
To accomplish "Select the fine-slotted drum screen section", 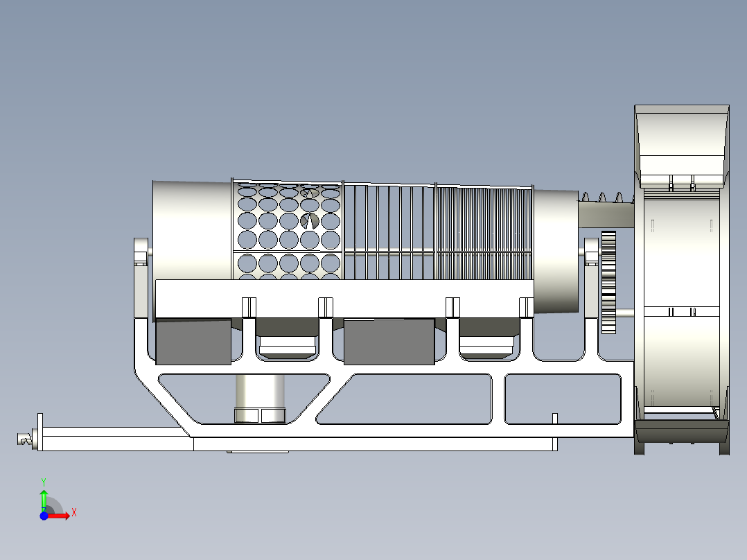I will [x=484, y=233].
